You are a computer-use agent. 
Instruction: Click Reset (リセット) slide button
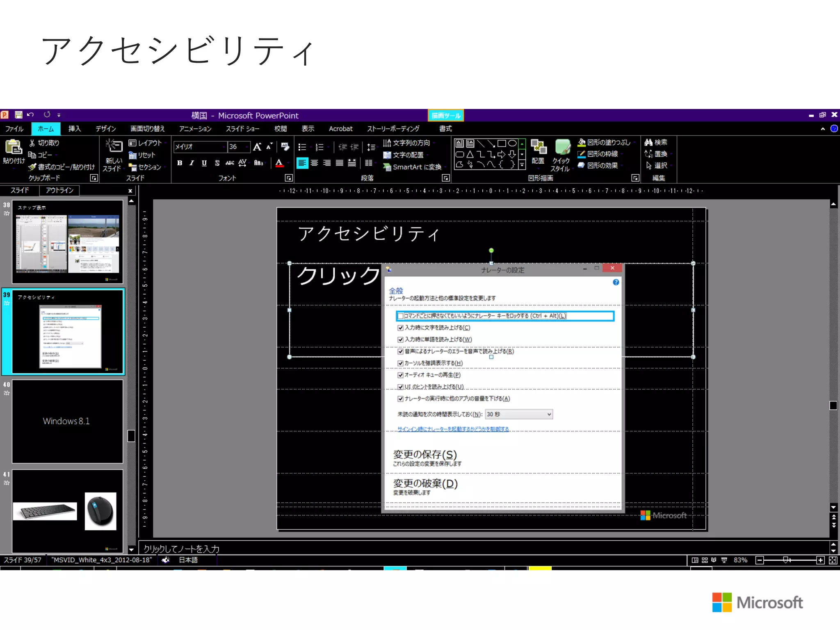pos(142,155)
